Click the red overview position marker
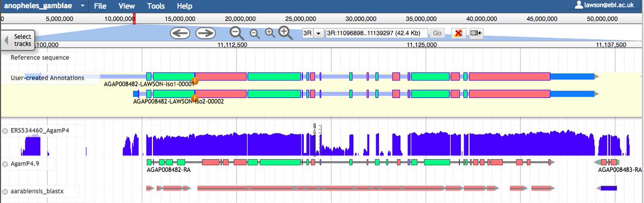 (134, 19)
